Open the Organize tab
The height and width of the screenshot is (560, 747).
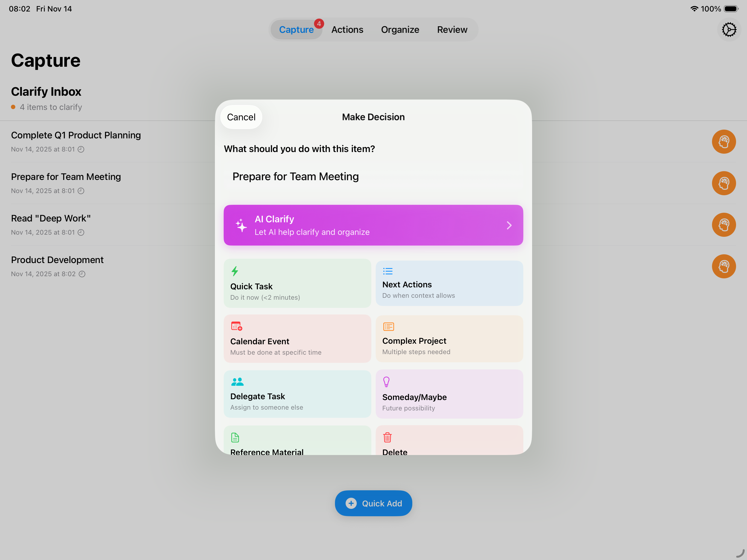point(400,30)
